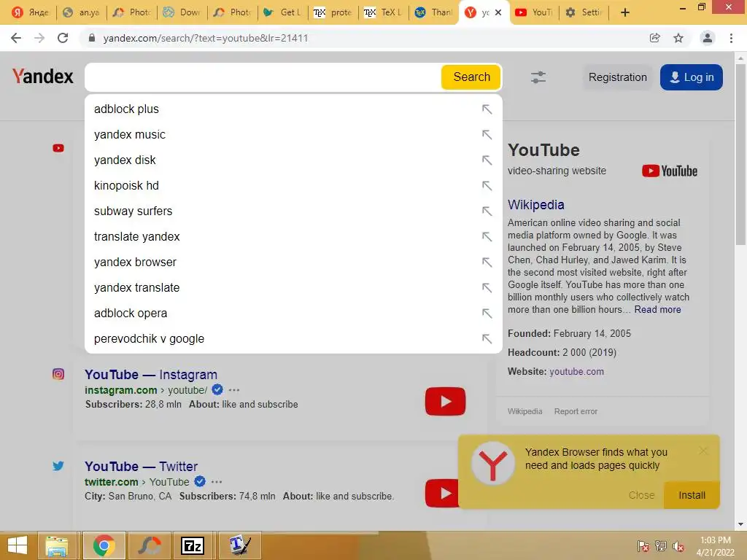
Task: Click Close in Yandex Browser popup
Action: (641, 495)
